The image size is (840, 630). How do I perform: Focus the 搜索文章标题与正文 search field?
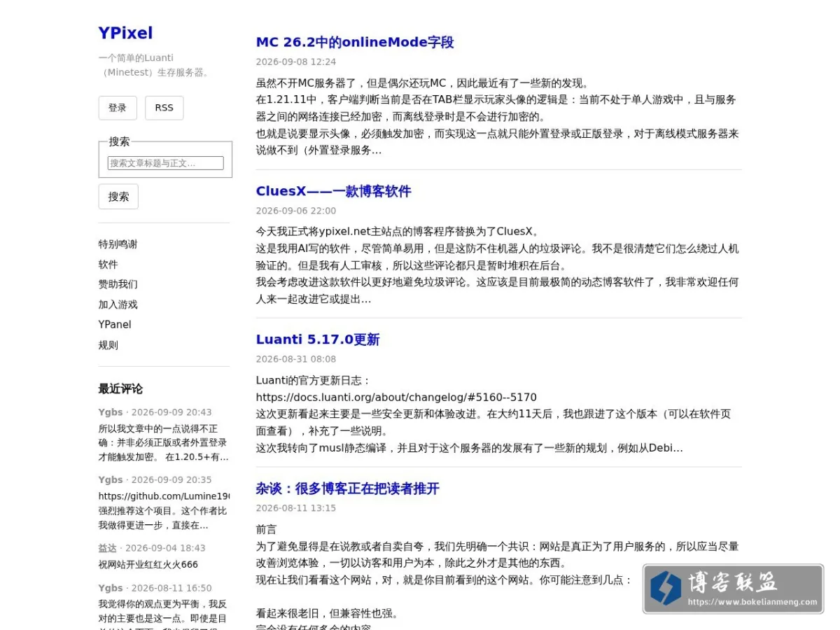tap(166, 163)
